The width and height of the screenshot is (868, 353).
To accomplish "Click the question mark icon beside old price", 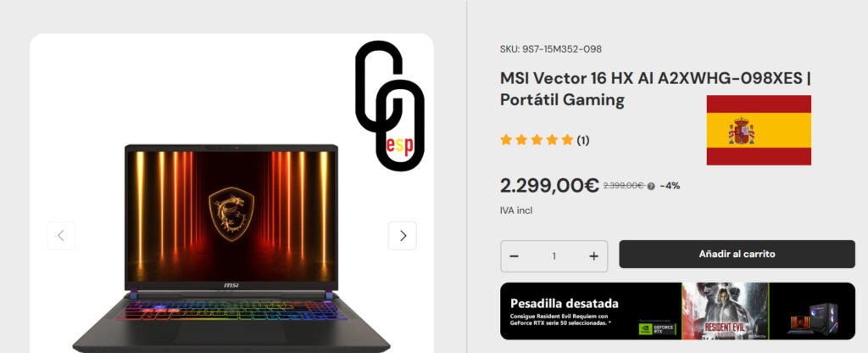I will tap(651, 187).
